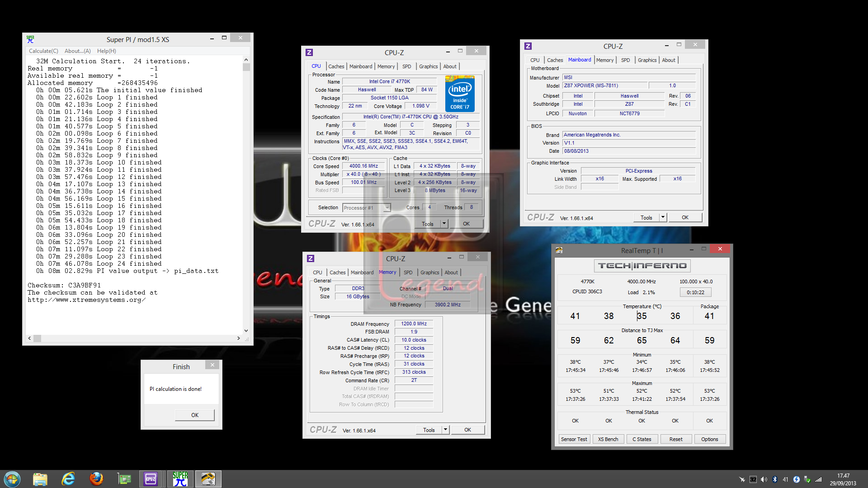Open the Bluetooth tray icon
The image size is (868, 488).
tap(774, 479)
